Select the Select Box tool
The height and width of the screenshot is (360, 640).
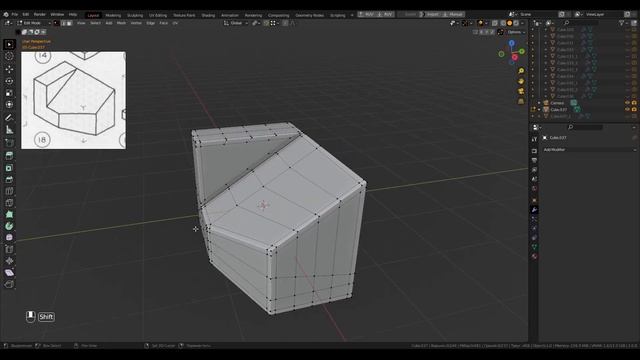pyautogui.click(x=9, y=44)
